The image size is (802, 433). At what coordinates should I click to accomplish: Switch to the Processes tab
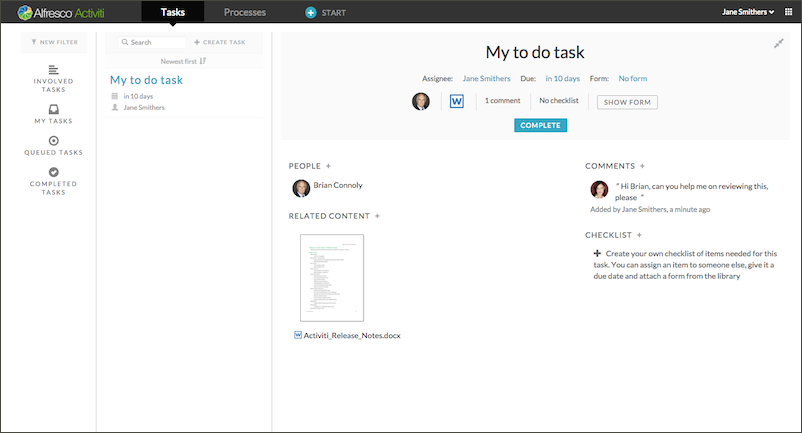coord(245,12)
